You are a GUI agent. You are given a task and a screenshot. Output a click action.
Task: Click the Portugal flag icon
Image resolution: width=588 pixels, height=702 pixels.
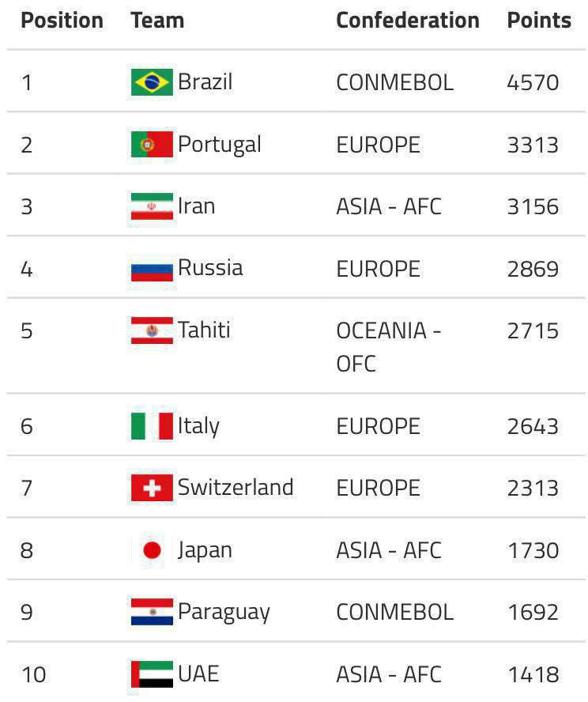[x=152, y=144]
